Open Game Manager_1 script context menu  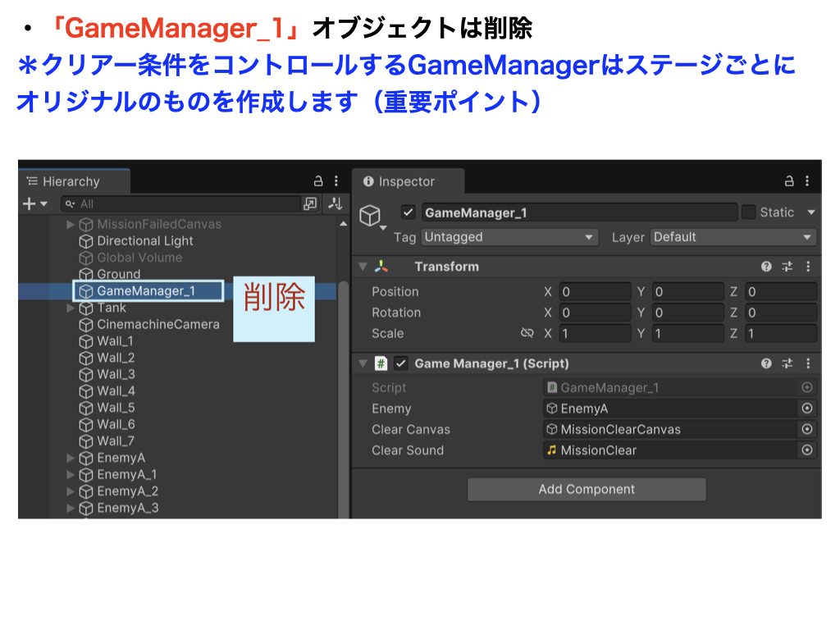[x=808, y=363]
